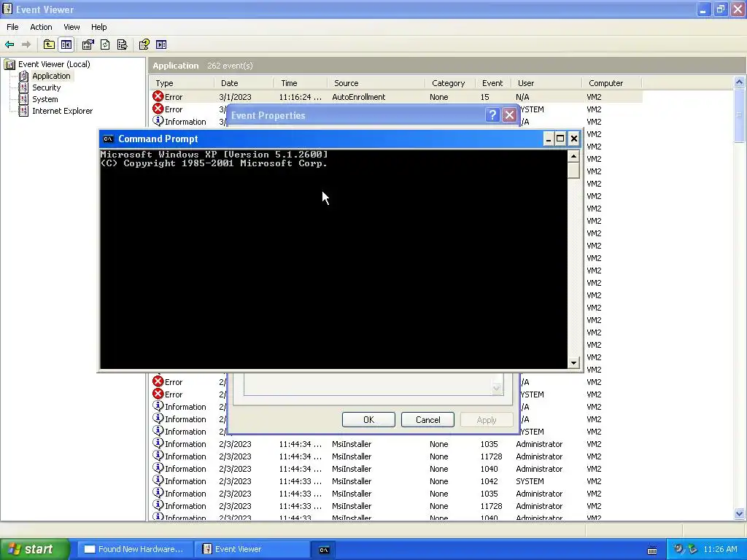Toggle Show/Hide Console Tree toolbar icon
Viewport: 747px width, 560px height.
point(66,44)
